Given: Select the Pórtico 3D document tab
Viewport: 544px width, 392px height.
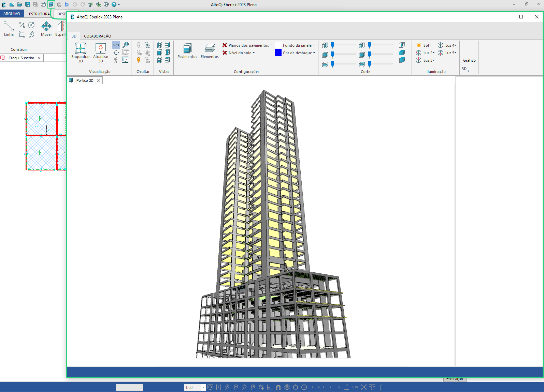Looking at the screenshot, I should coord(85,80).
